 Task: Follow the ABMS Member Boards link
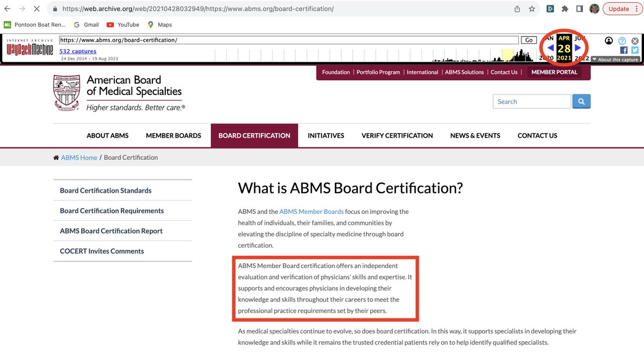(311, 212)
